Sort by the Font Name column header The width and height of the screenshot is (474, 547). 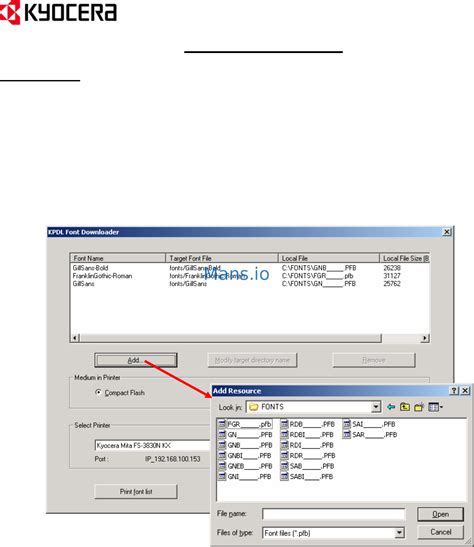pyautogui.click(x=118, y=258)
